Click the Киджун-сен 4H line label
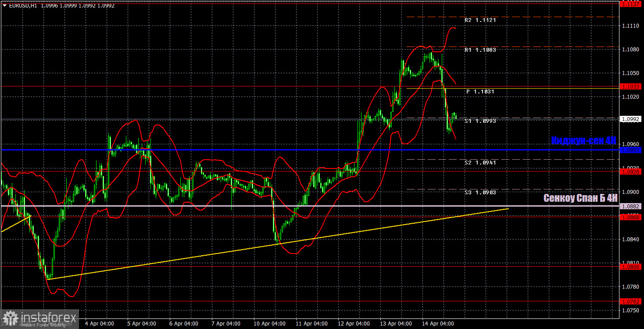This screenshot has height=329, width=644. 584,141
